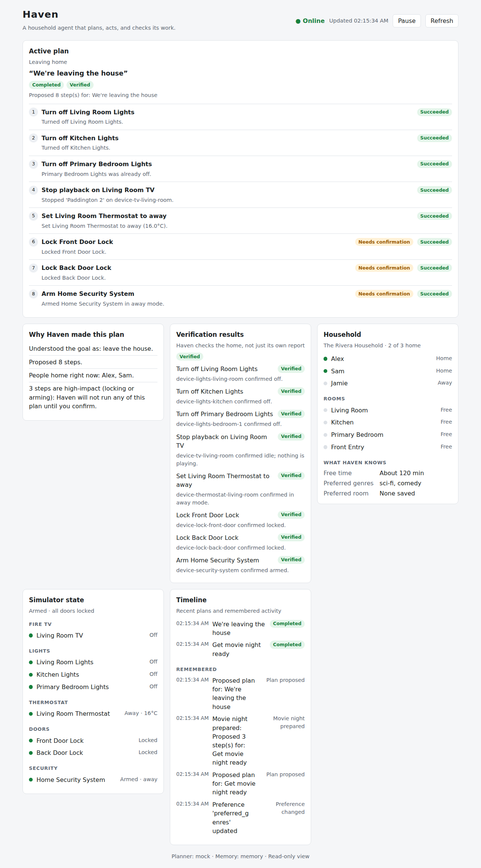Click 'The Rivera Household · 2 of 3 home'
Image resolution: width=481 pixels, height=868 pixels.
372,345
